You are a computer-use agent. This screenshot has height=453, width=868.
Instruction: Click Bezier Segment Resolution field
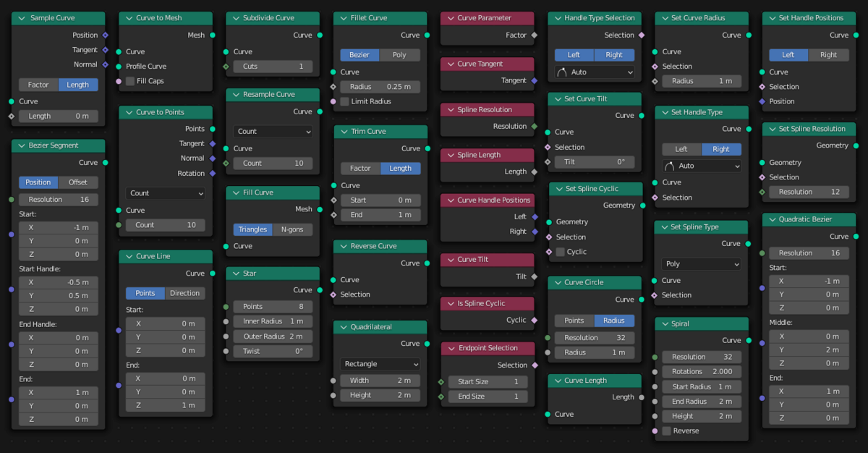click(59, 200)
